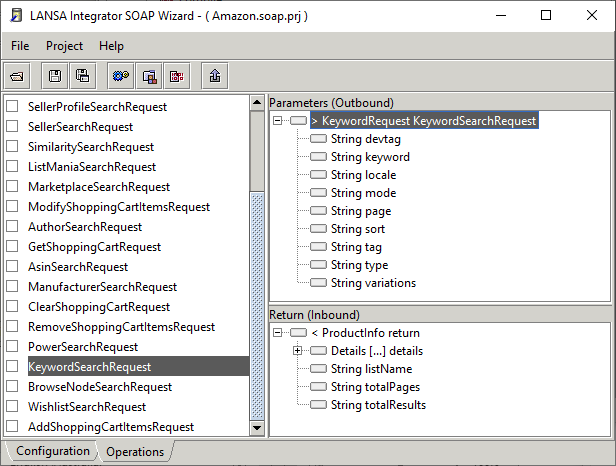Click icon beside String sort parameter
The image size is (616, 466).
pyautogui.click(x=318, y=229)
